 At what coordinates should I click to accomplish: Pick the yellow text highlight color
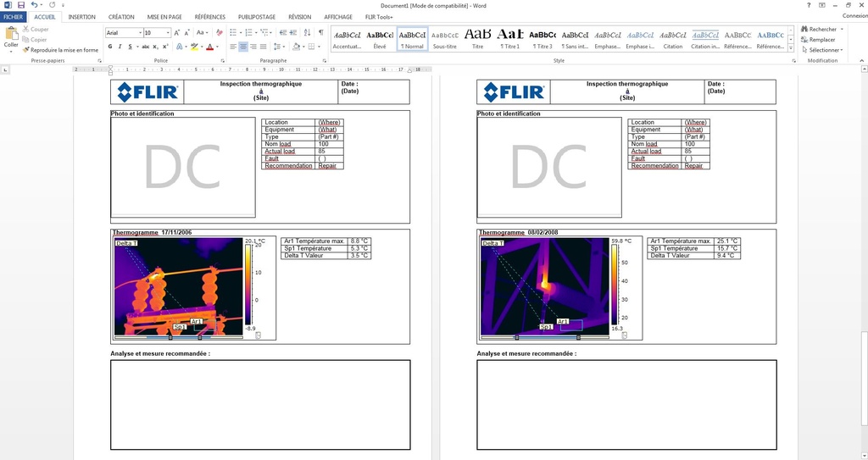194,47
